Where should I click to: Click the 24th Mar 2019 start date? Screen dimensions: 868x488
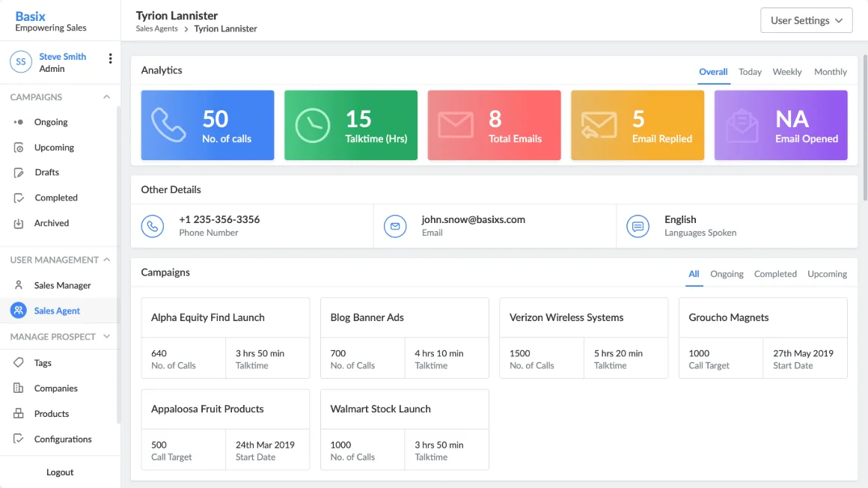(265, 445)
